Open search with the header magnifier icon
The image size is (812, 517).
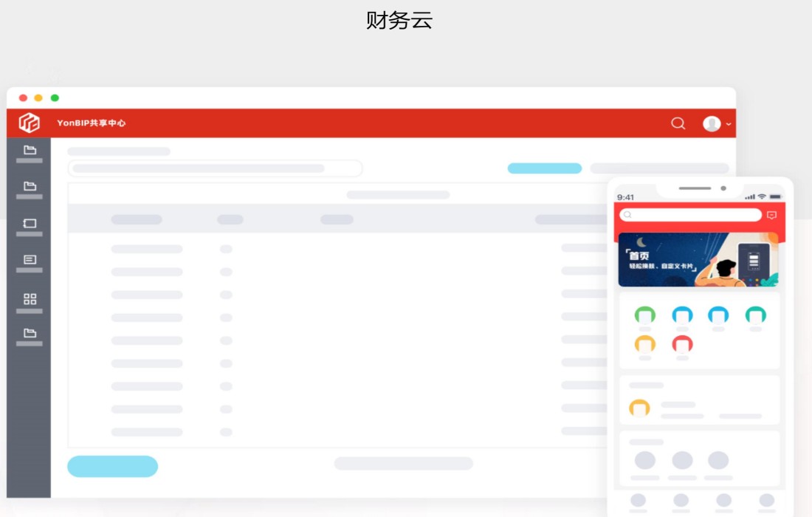pyautogui.click(x=678, y=123)
